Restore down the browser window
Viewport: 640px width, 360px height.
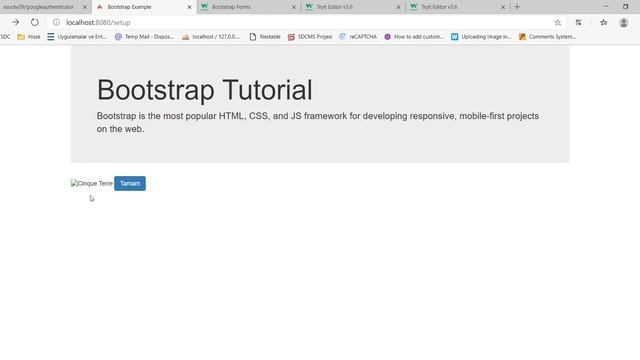[x=626, y=7]
